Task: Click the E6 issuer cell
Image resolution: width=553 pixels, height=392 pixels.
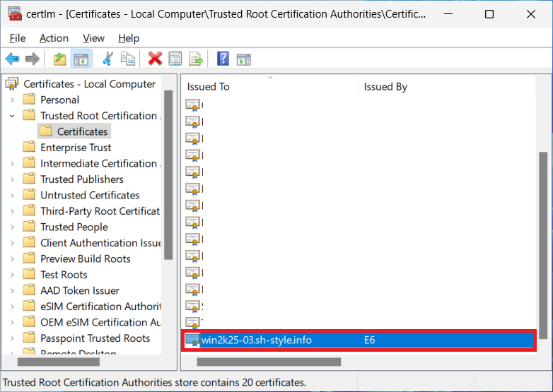Action: [369, 340]
